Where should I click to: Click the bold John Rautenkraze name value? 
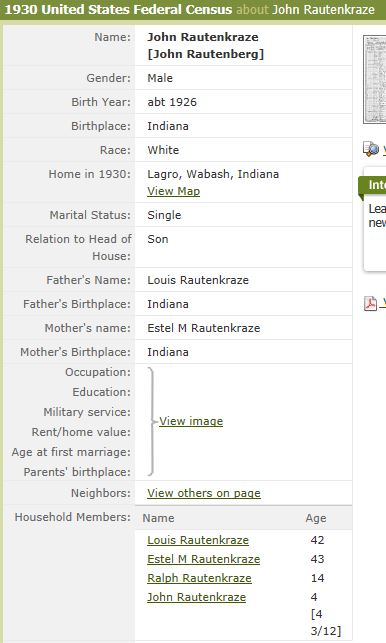point(203,37)
